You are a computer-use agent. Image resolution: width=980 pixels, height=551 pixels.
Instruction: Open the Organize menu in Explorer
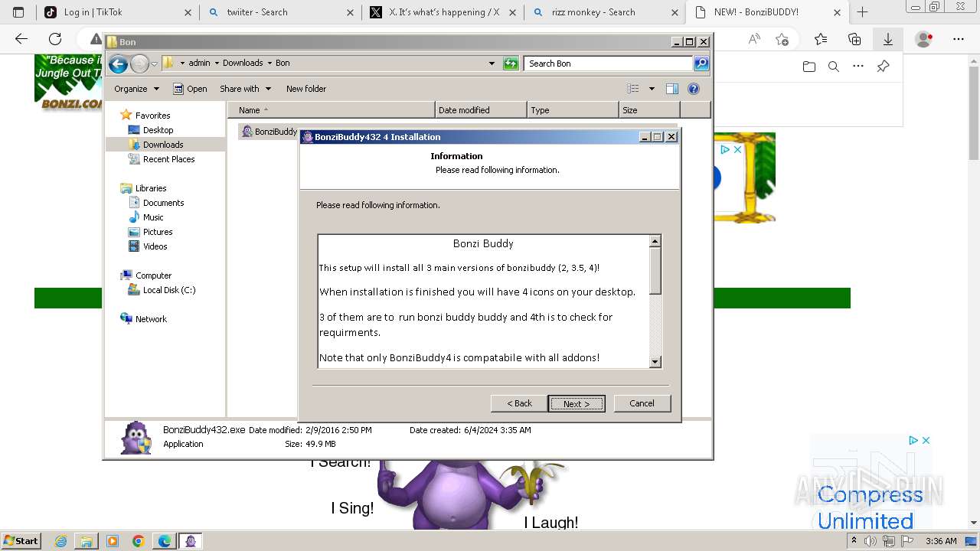pos(136,89)
